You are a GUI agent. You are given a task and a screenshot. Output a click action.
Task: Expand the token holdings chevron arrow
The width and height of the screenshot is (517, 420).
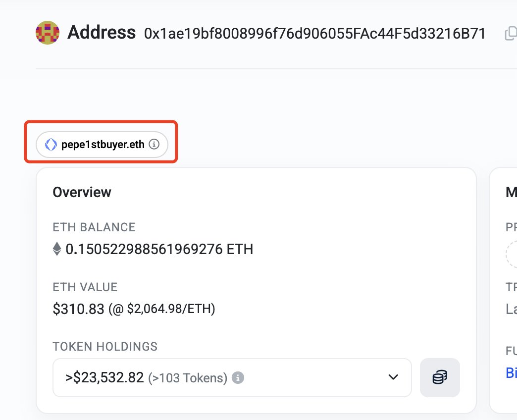393,377
